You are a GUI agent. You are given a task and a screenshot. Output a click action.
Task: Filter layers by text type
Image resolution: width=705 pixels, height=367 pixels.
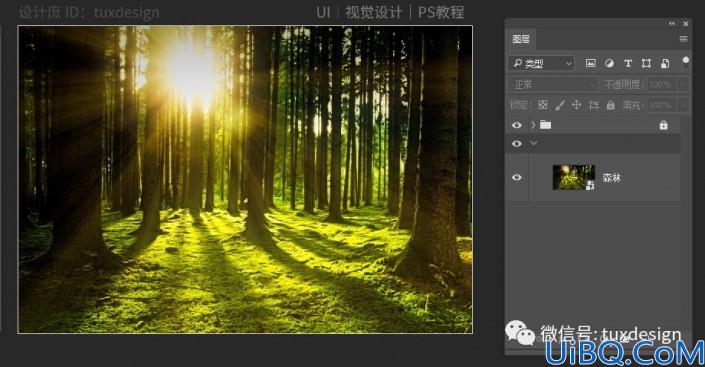point(628,63)
